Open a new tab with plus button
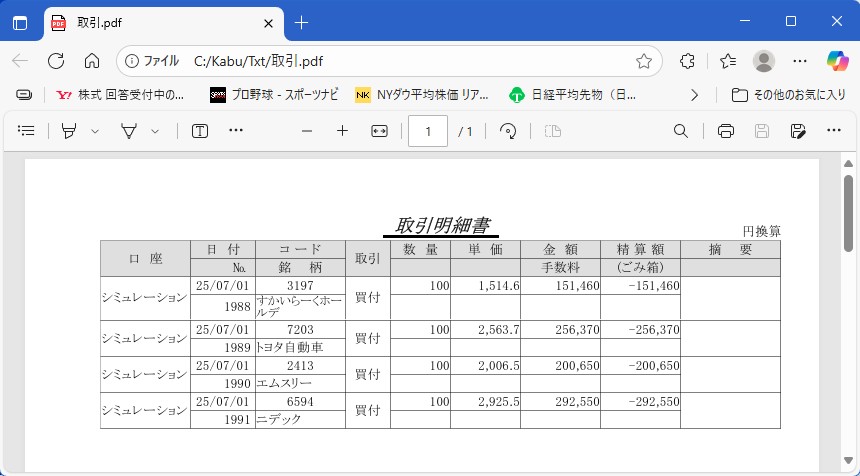This screenshot has height=476, width=860. coord(302,23)
